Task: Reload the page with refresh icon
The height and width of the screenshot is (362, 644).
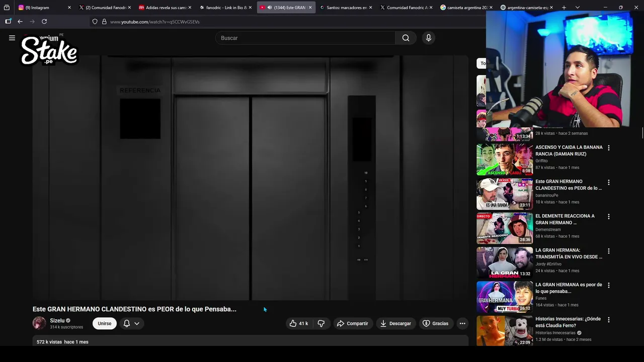Action: [x=44, y=22]
